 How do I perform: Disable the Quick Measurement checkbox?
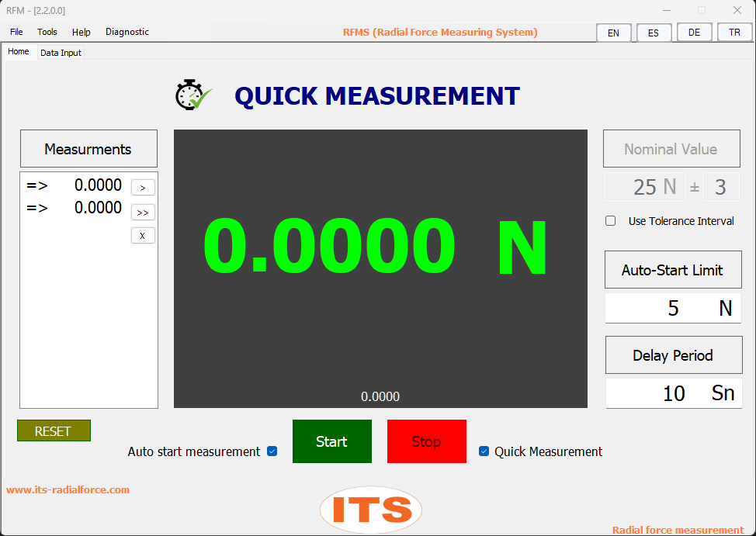(x=484, y=451)
